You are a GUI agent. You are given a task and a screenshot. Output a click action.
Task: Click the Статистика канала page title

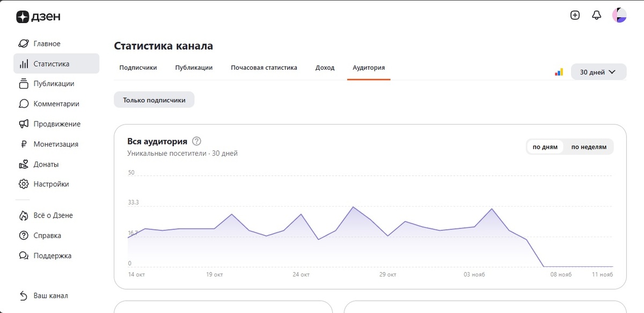(164, 46)
